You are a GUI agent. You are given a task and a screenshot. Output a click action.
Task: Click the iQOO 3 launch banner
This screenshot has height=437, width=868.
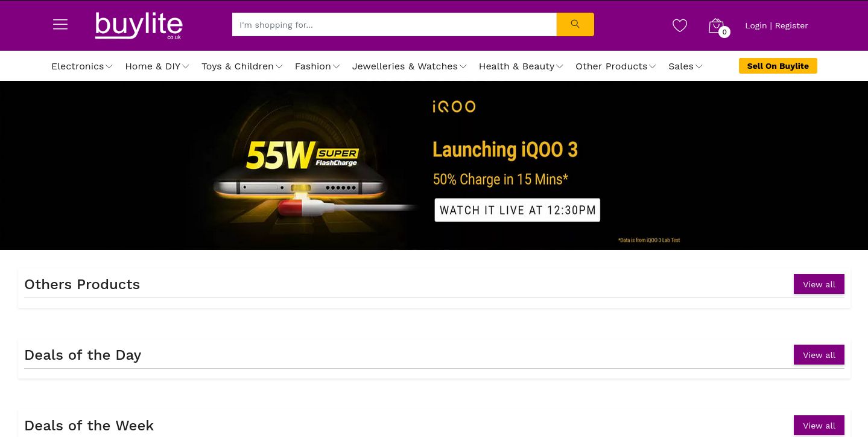pos(434,165)
